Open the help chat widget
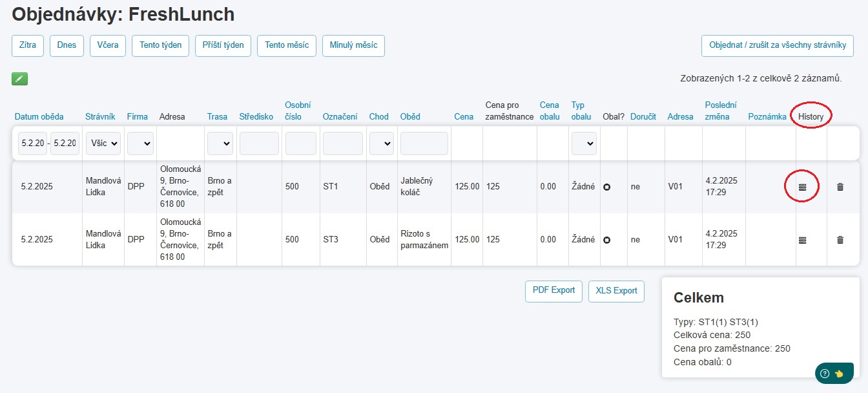 point(834,373)
